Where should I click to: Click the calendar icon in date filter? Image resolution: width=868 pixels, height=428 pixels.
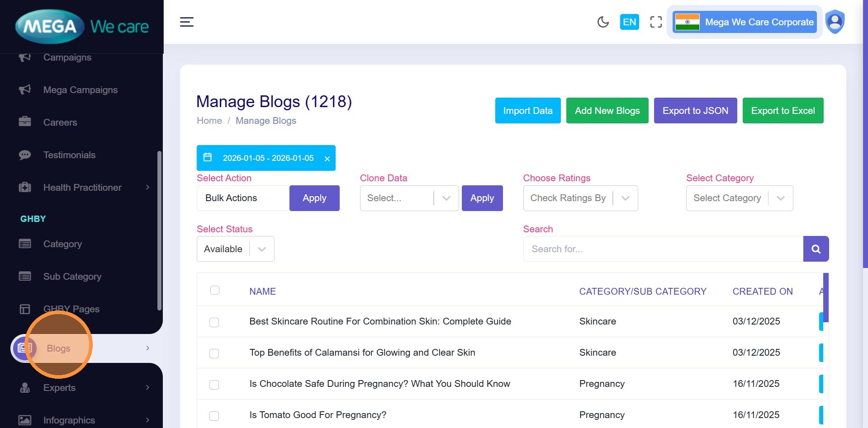click(x=208, y=157)
